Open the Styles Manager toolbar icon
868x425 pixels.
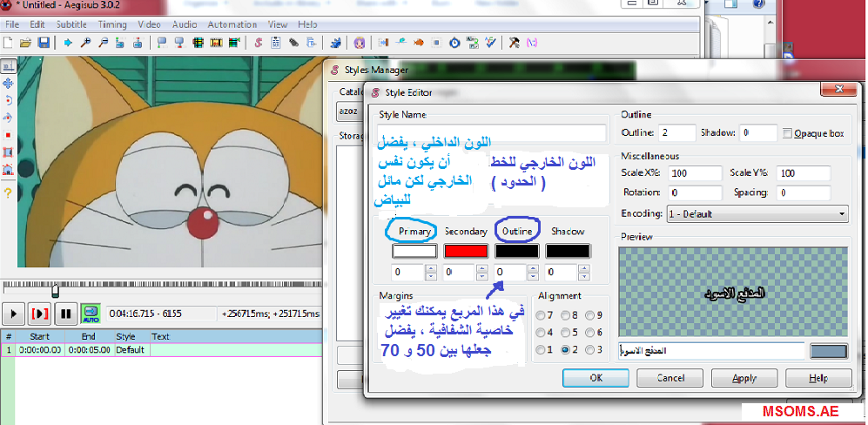click(259, 42)
